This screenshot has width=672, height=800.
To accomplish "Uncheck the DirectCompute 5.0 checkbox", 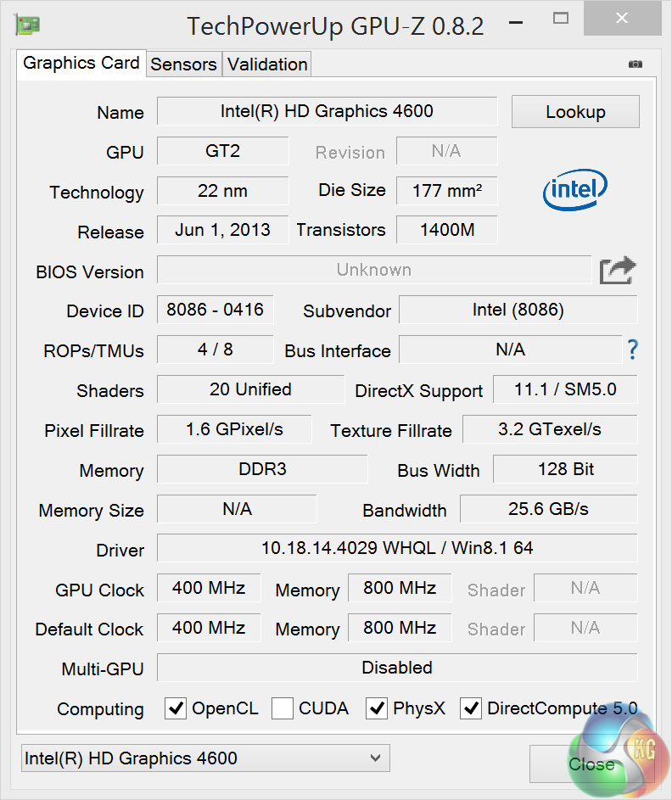I will tap(471, 708).
